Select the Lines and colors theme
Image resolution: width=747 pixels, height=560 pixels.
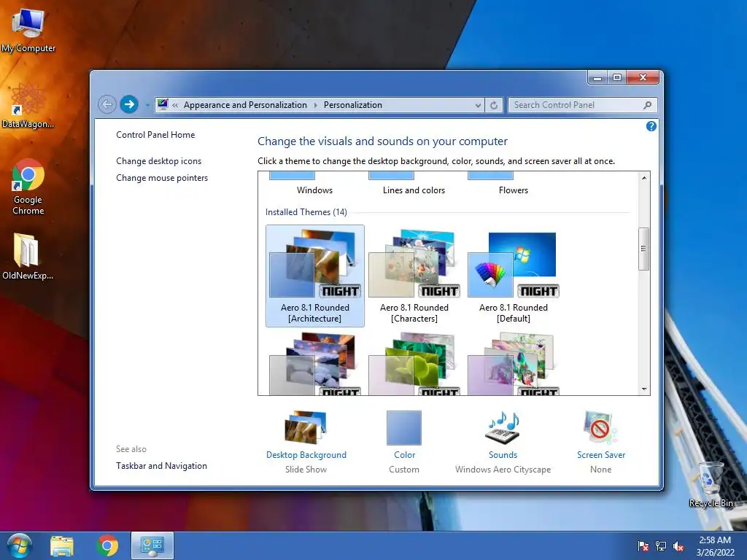414,190
